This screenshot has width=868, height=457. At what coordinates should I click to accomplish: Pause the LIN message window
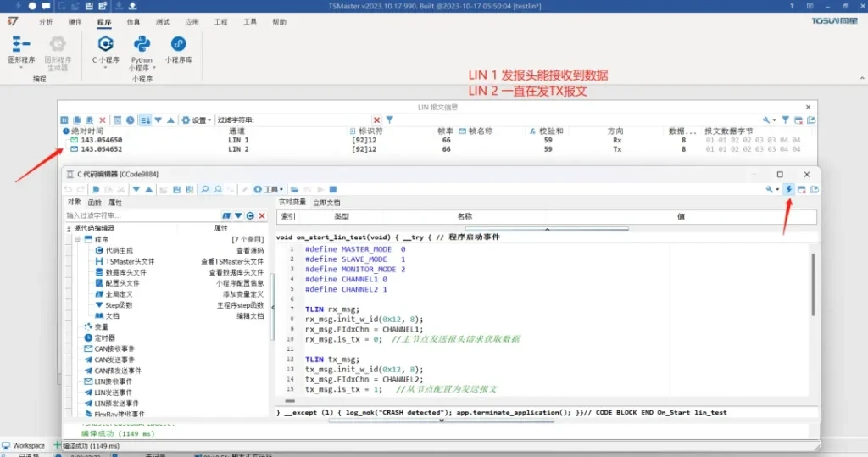pyautogui.click(x=64, y=120)
